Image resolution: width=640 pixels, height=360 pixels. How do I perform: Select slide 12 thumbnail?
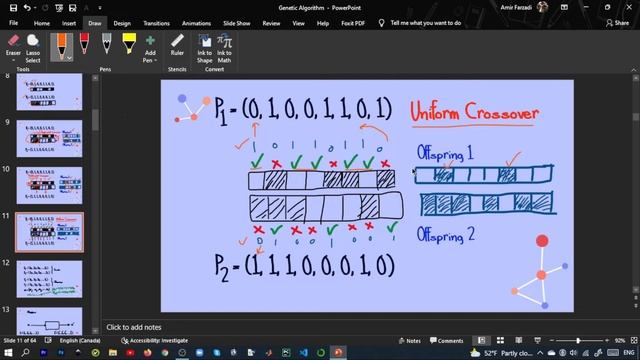[49, 279]
